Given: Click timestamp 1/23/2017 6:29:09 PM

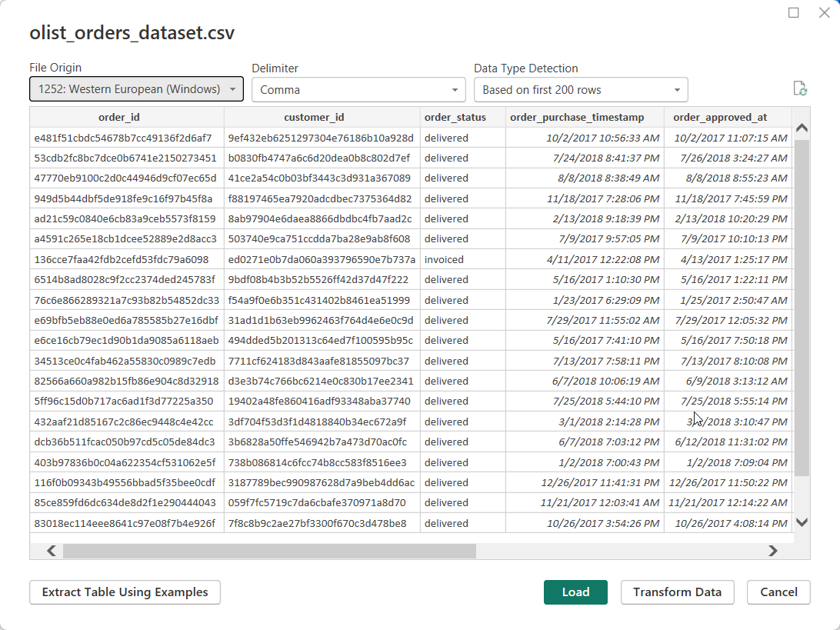Looking at the screenshot, I should [585, 300].
